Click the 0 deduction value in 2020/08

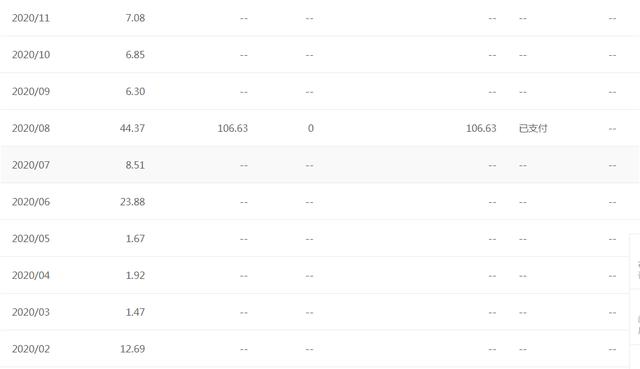pos(311,128)
